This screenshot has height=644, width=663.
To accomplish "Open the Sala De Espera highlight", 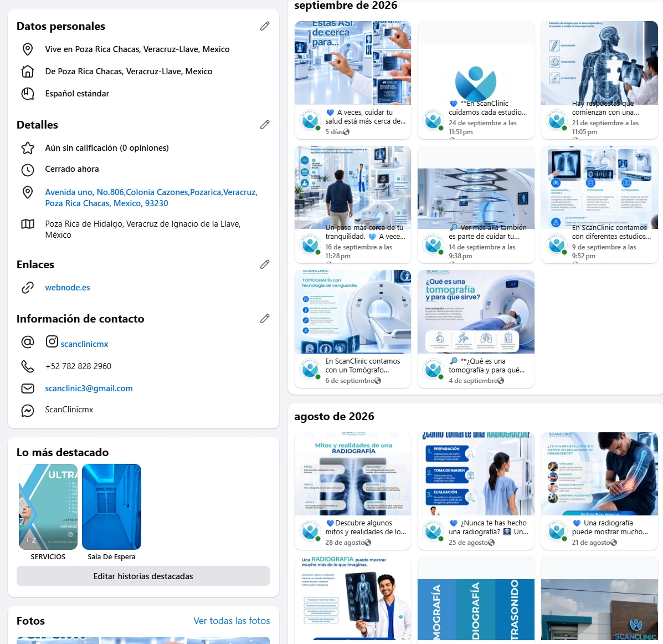I will pyautogui.click(x=112, y=507).
